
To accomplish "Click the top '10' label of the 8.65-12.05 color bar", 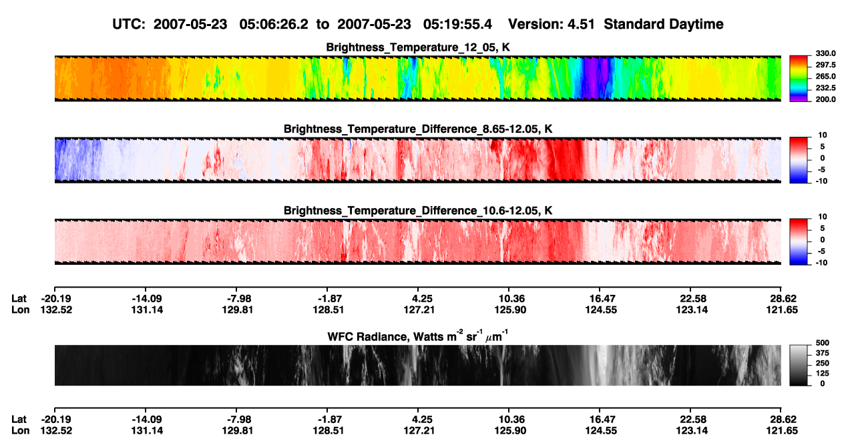I will (823, 135).
